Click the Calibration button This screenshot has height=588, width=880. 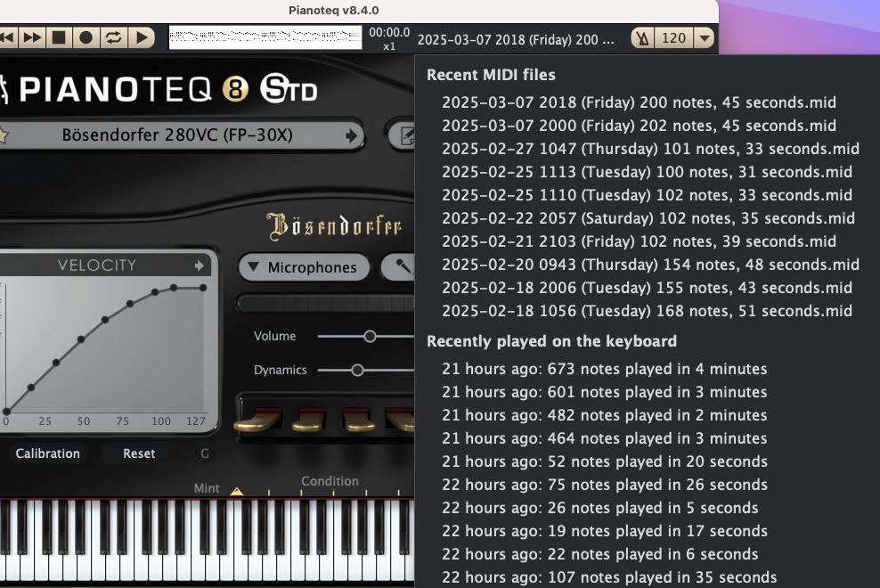[x=47, y=453]
